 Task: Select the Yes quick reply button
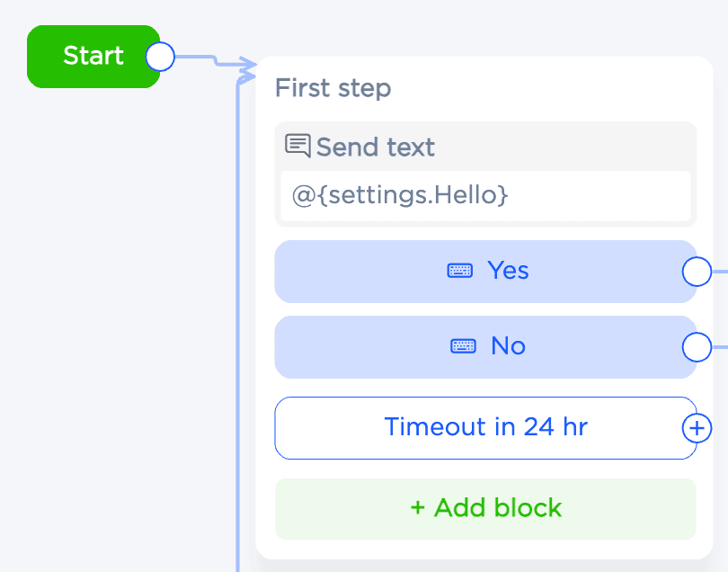pyautogui.click(x=485, y=271)
